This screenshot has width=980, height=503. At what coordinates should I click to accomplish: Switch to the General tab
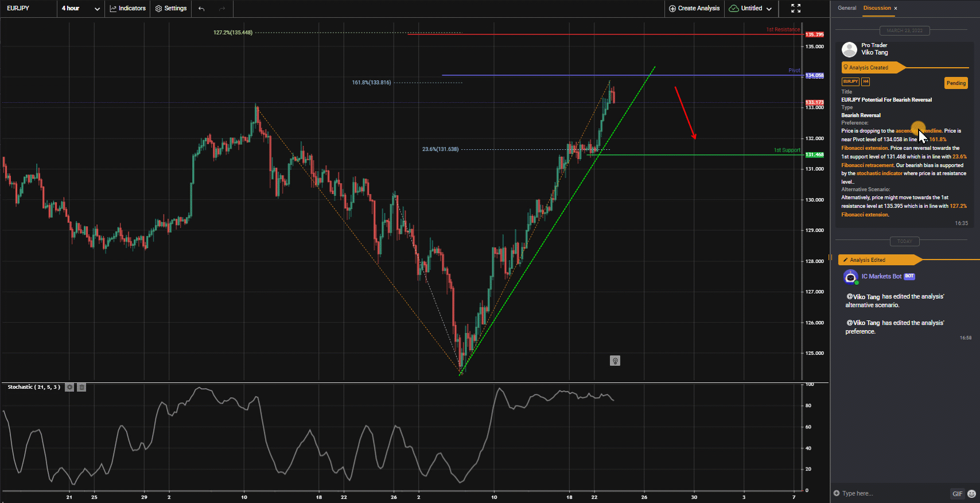click(847, 8)
